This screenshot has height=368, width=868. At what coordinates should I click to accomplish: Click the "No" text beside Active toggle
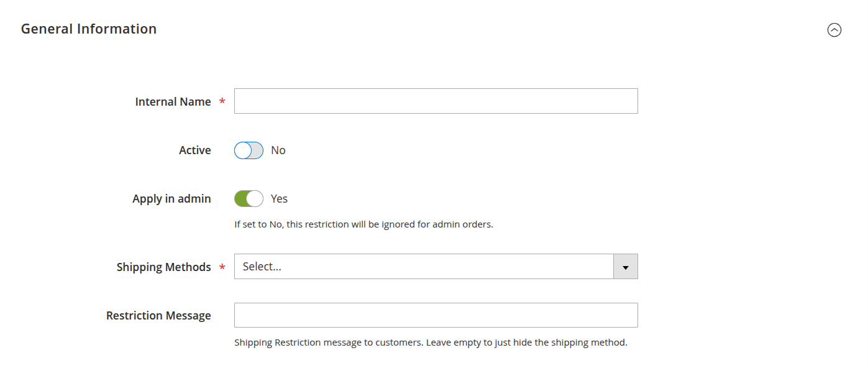tap(278, 150)
